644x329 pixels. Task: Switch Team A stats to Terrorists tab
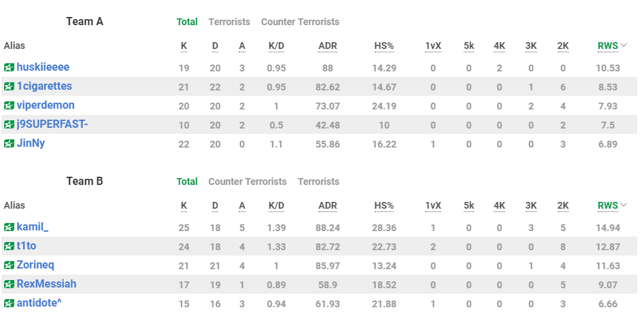point(229,22)
